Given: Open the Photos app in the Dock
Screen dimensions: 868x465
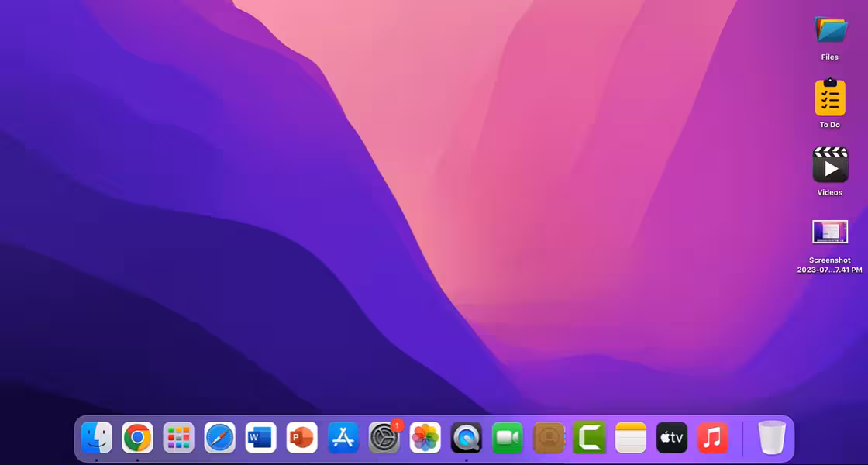Looking at the screenshot, I should pyautogui.click(x=425, y=437).
